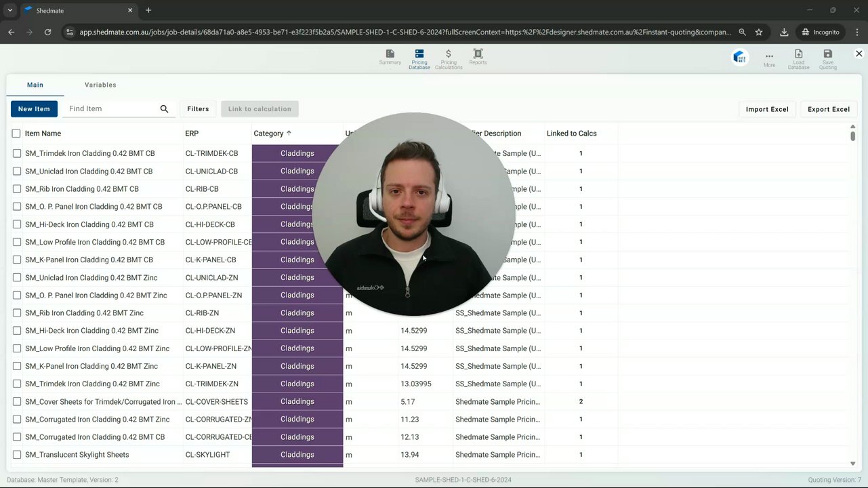This screenshot has width=868, height=488.
Task: Open the Filters button
Action: 198,108
